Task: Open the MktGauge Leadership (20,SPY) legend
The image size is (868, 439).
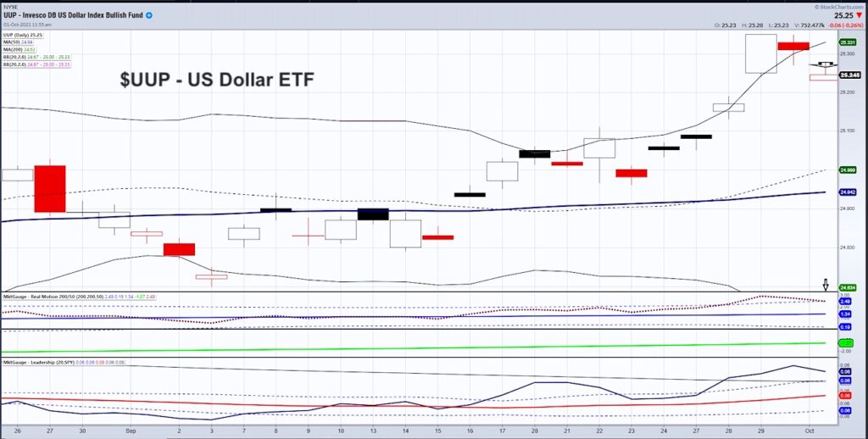Action: pyautogui.click(x=64, y=363)
